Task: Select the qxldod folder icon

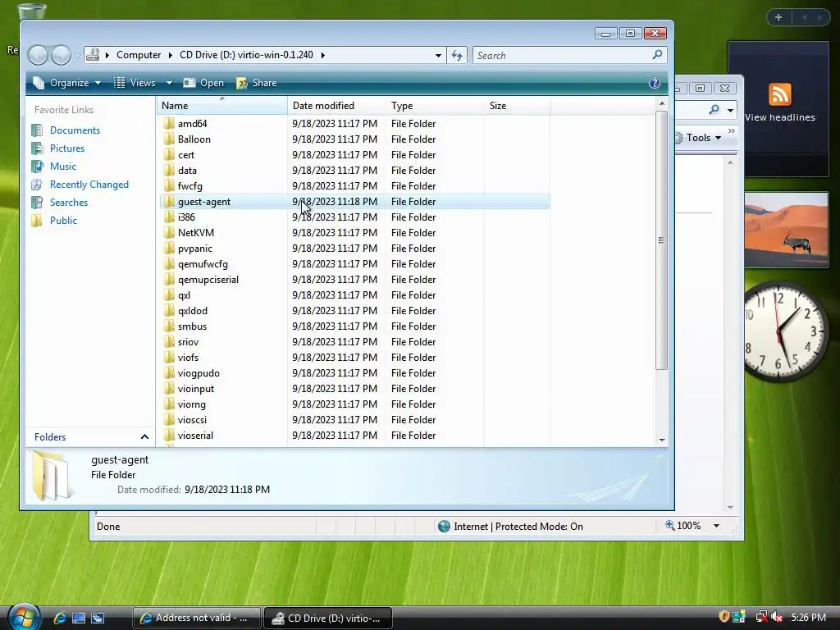Action: point(169,311)
